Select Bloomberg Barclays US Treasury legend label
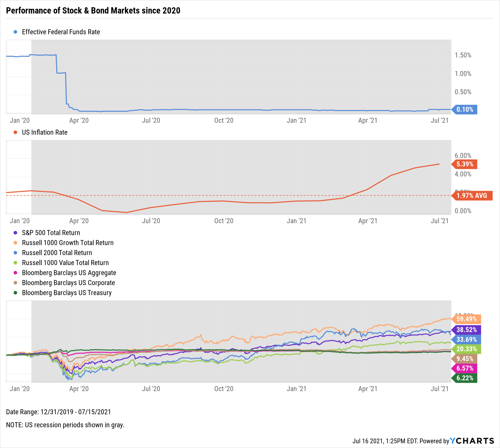 [x=67, y=293]
